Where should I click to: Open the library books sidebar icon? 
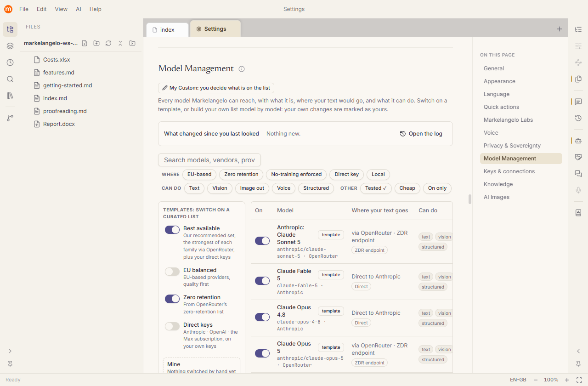click(x=10, y=96)
